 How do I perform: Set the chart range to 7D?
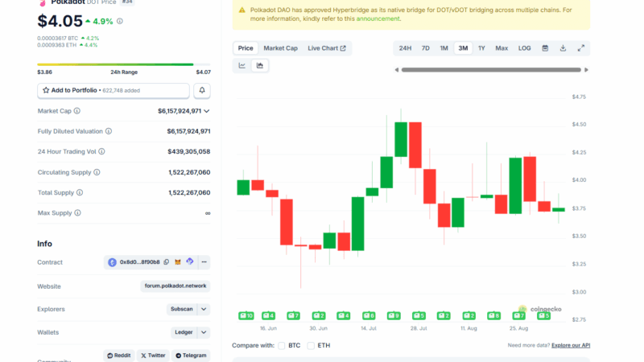[426, 48]
